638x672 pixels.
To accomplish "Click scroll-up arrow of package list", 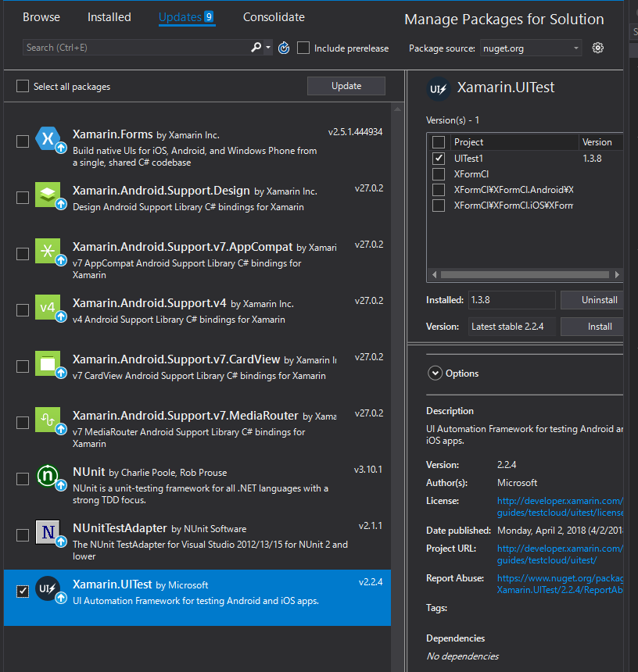I will point(397,109).
